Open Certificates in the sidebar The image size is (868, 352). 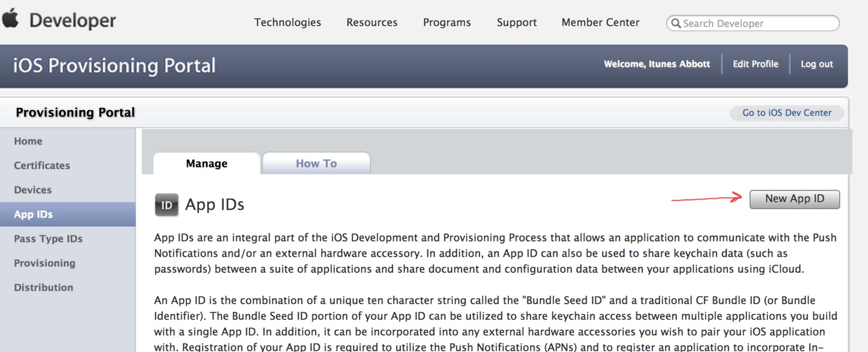[42, 166]
